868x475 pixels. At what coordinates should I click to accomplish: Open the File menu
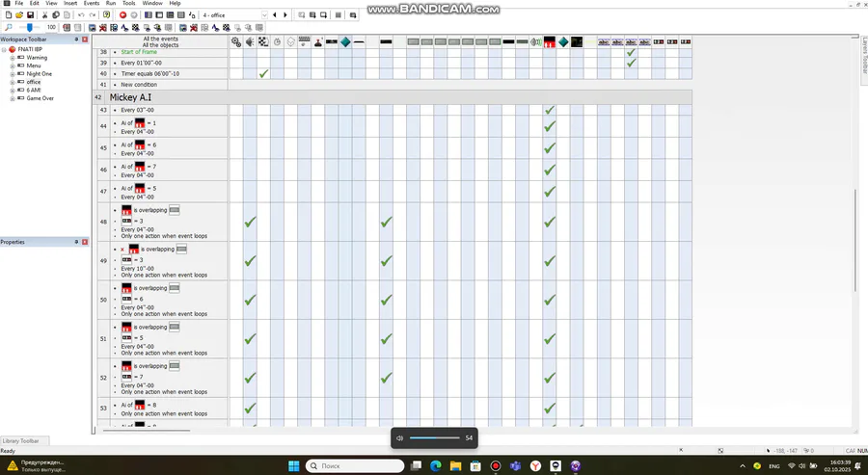(19, 3)
